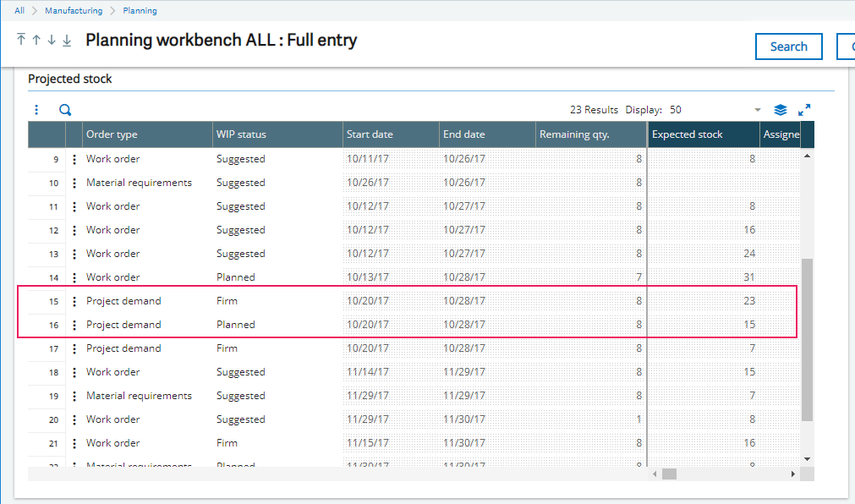The image size is (855, 504).
Task: Go to previous record arrow
Action: pyautogui.click(x=36, y=40)
